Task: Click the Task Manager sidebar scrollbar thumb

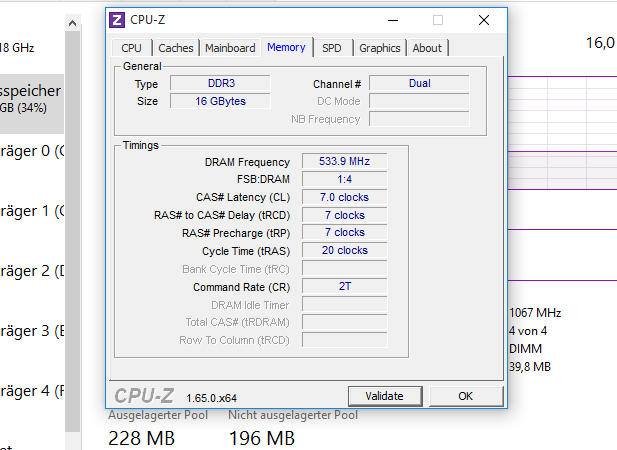Action: coord(72,232)
